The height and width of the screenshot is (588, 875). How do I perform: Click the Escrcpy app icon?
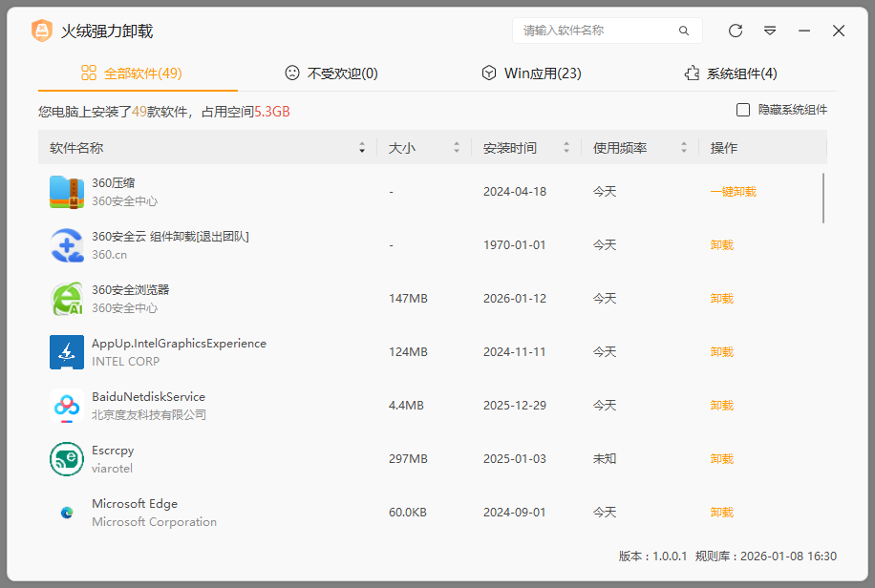tap(67, 459)
